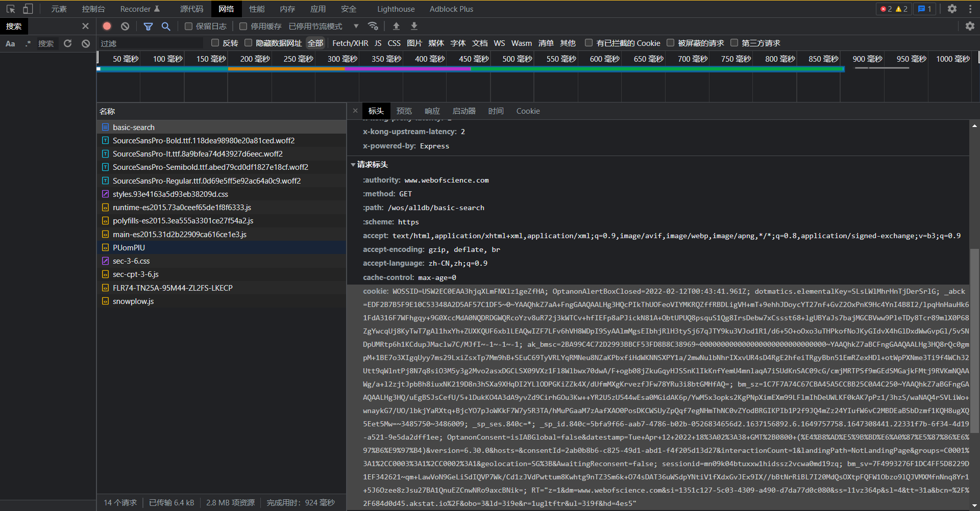This screenshot has width=980, height=511.
Task: Close the request details pane
Action: click(355, 111)
